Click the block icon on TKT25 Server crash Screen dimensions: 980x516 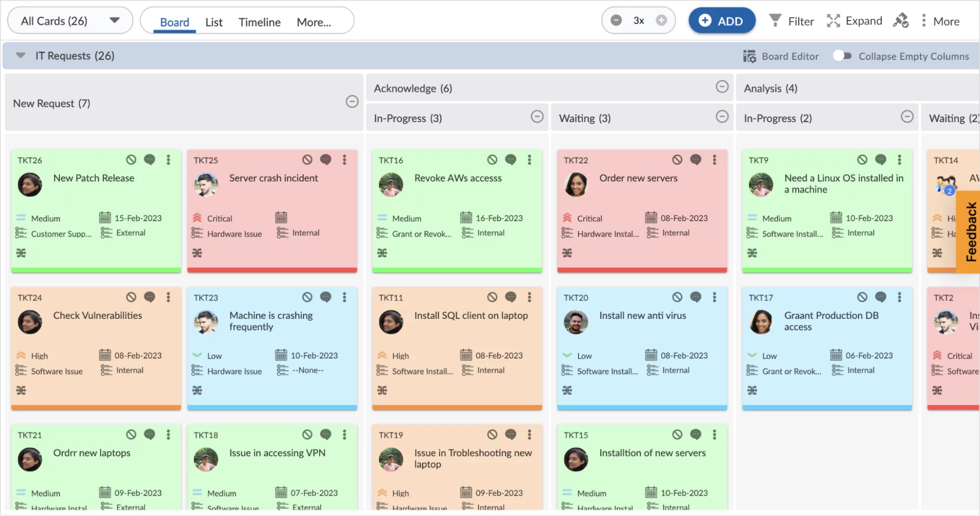point(307,159)
